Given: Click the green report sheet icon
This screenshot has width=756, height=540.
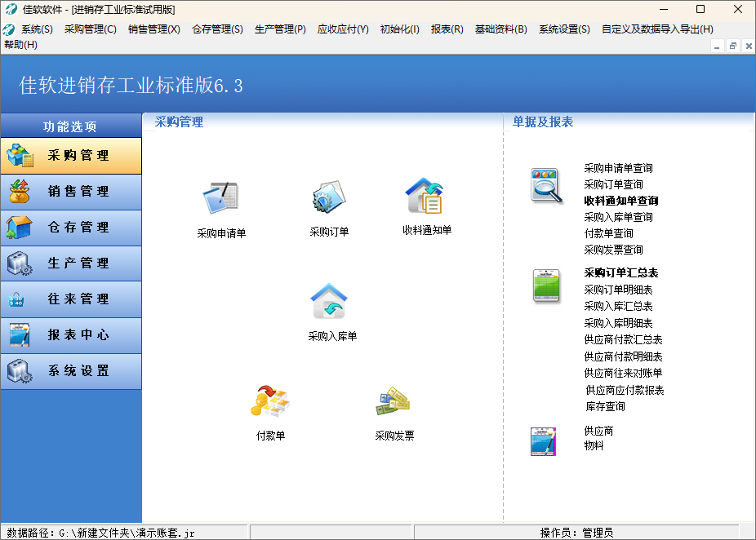Looking at the screenshot, I should [x=546, y=286].
